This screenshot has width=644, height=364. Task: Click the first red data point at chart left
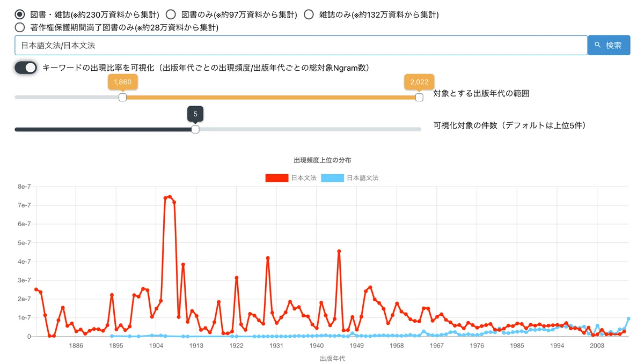pyautogui.click(x=36, y=289)
